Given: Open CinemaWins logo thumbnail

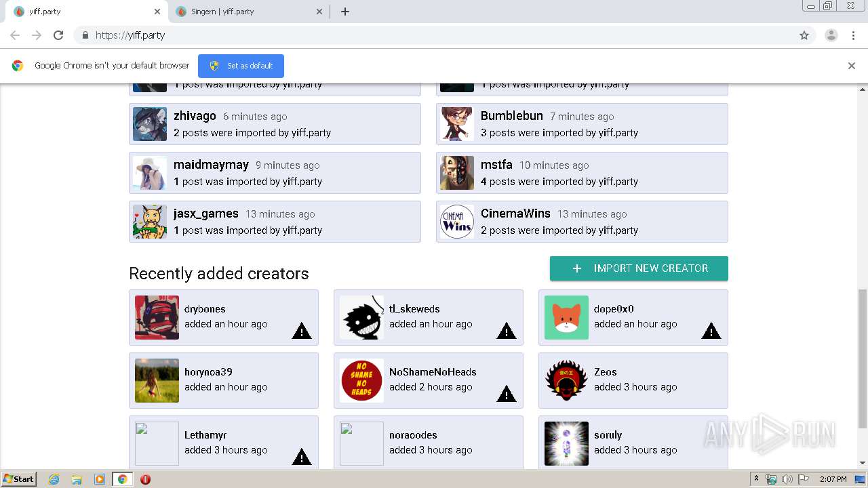Looking at the screenshot, I should click(457, 222).
